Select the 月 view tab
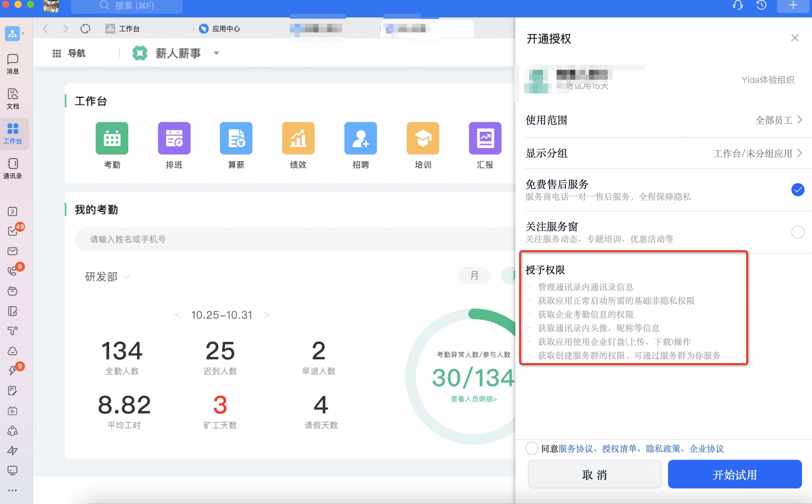The image size is (812, 504). 474,275
